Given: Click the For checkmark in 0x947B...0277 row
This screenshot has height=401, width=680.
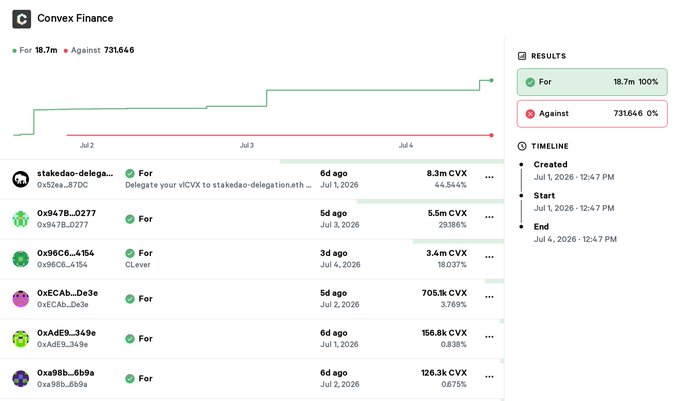Looking at the screenshot, I should [x=130, y=219].
